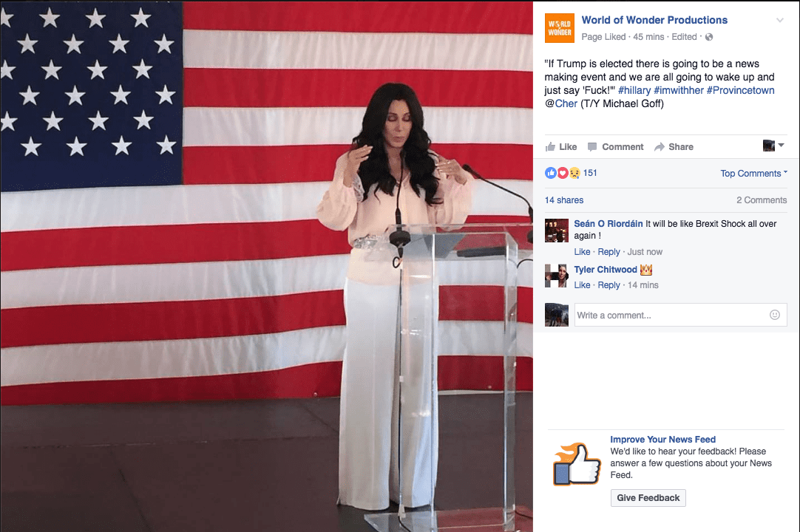Click the globe public privacy icon

click(709, 37)
